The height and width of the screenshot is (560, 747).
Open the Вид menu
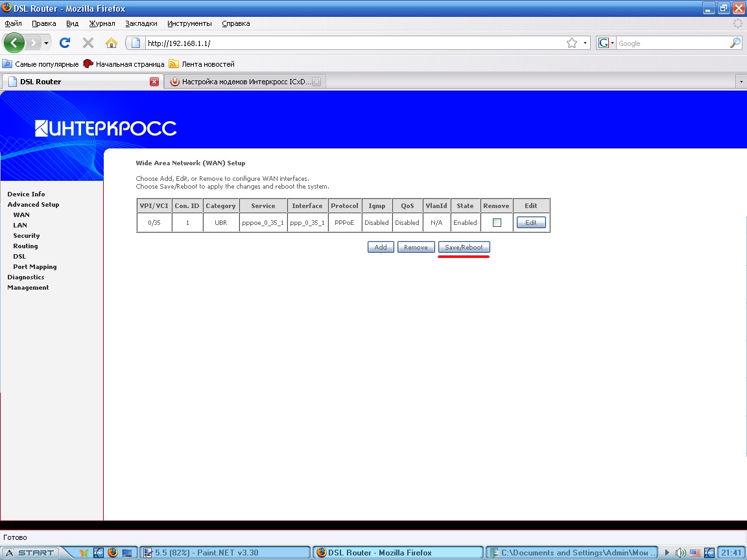tap(73, 23)
